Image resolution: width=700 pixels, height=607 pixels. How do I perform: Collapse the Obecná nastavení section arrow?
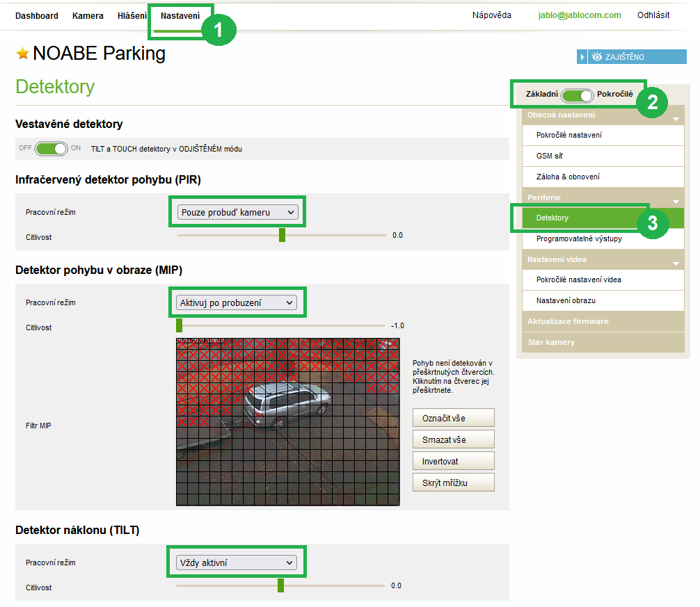tap(675, 119)
